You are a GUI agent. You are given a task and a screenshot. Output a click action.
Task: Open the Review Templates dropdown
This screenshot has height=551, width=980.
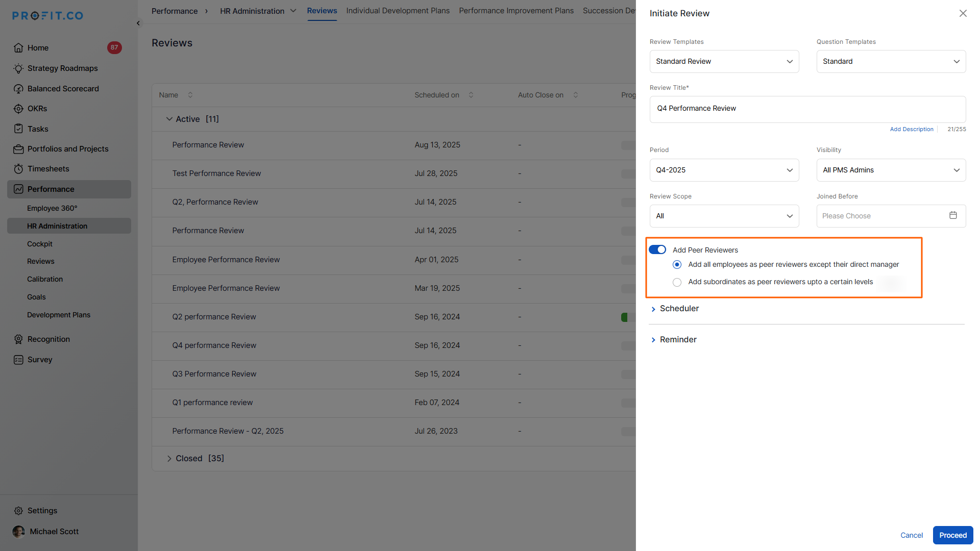click(724, 61)
